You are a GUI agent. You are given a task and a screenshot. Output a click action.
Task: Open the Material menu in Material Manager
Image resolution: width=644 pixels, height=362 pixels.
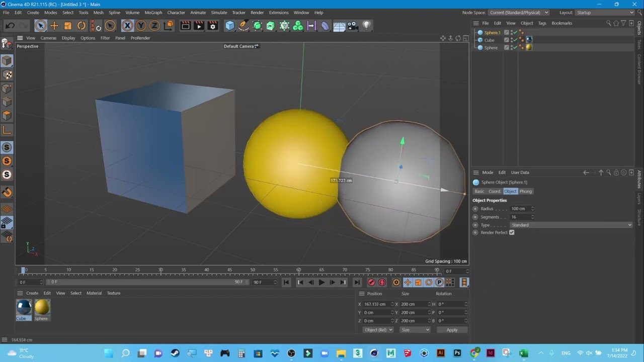[x=94, y=293]
